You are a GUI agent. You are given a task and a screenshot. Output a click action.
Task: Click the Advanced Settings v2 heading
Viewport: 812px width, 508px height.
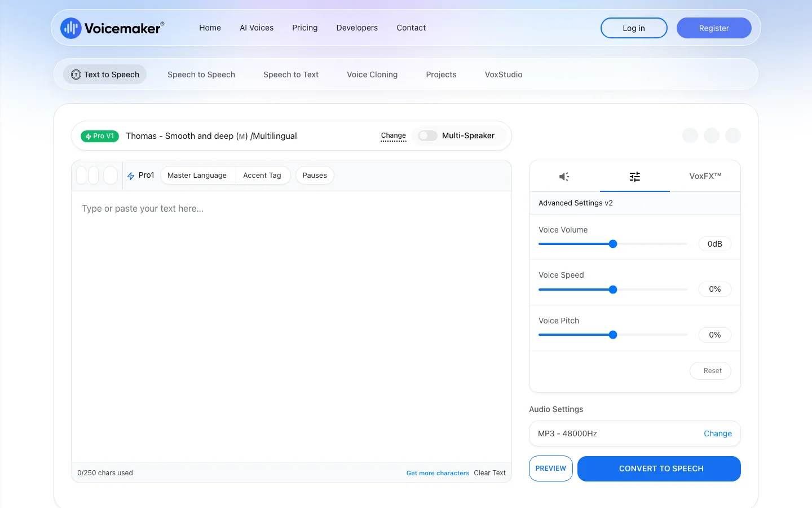click(x=576, y=203)
